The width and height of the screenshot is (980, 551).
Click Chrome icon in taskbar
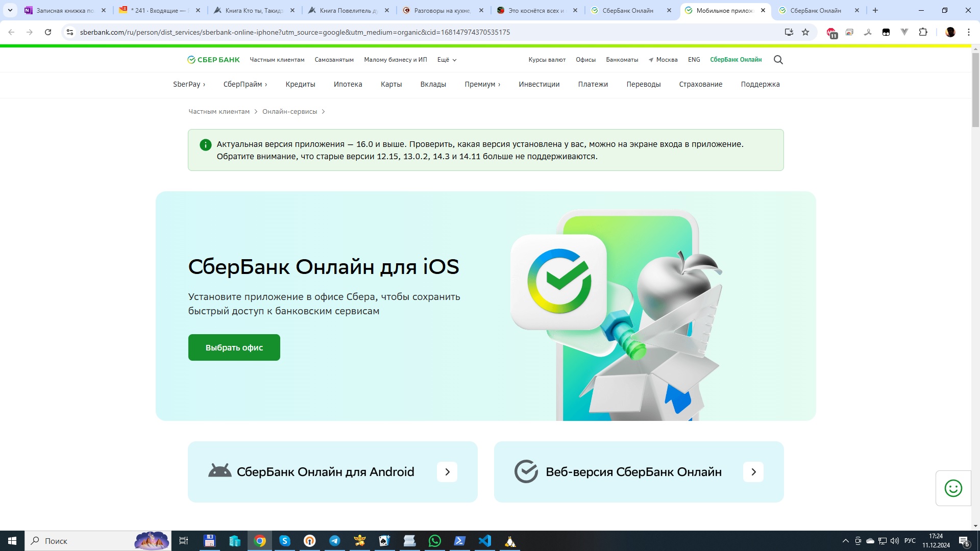click(x=260, y=541)
